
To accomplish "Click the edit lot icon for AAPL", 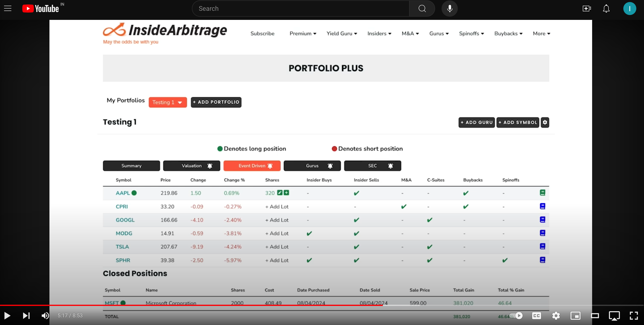I will 280,193.
